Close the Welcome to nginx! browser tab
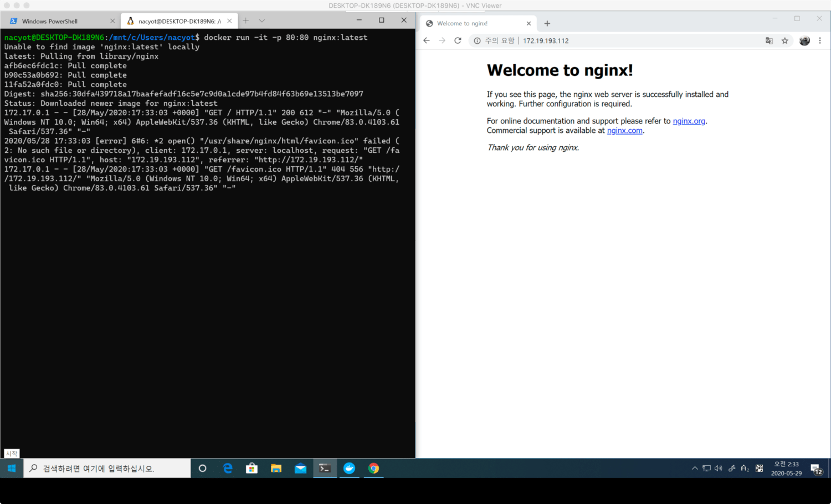831x504 pixels. pos(529,23)
